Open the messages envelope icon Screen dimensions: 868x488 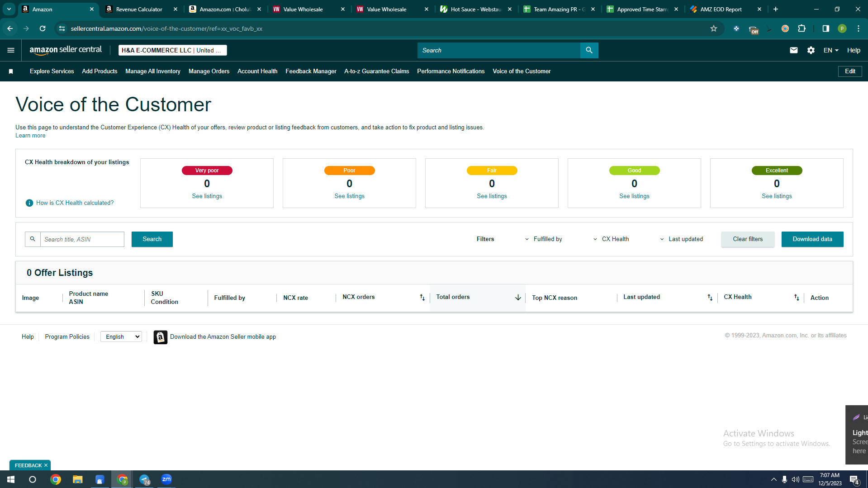794,50
